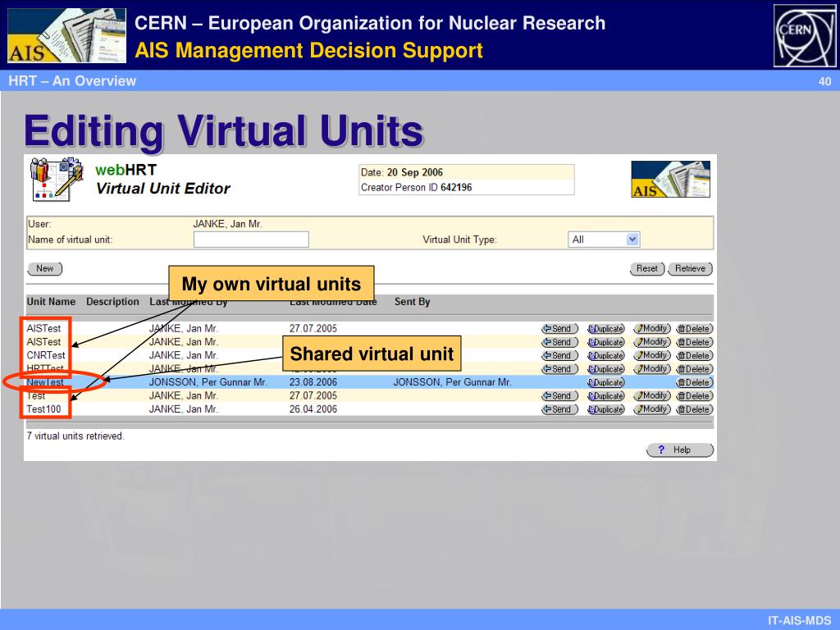Image resolution: width=840 pixels, height=630 pixels.
Task: Delete the unit in the row above Test100
Action: pos(694,396)
